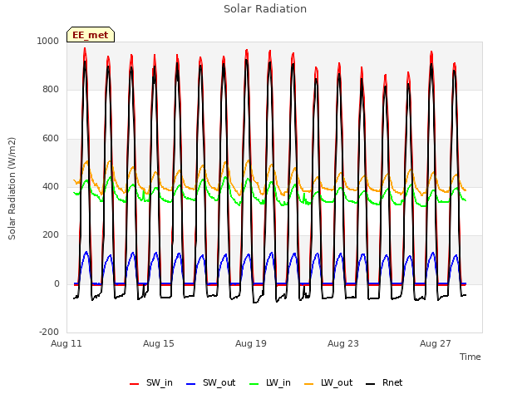Click the blue SW_out legend swatch
Viewport: 532px width, 399px height.
(x=191, y=384)
